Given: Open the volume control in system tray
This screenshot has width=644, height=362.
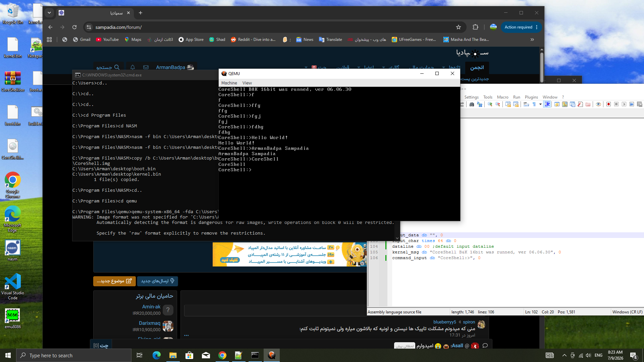Looking at the screenshot, I should pos(588,355).
